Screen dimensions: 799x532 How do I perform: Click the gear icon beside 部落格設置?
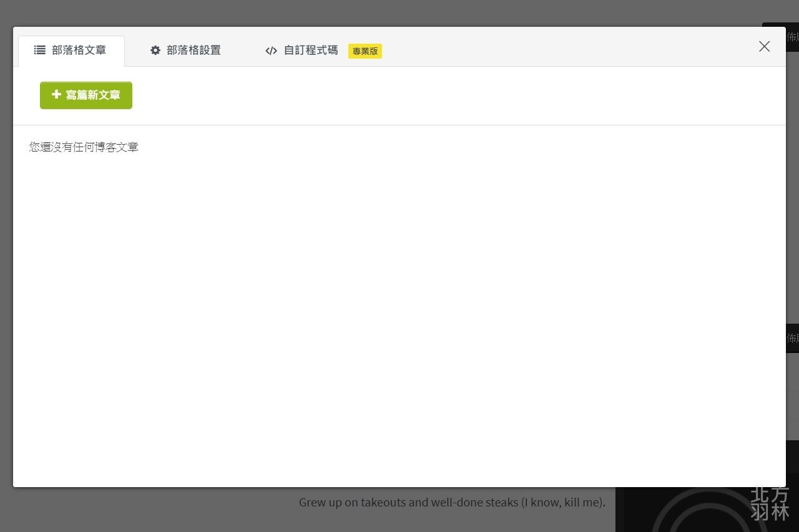[x=155, y=51]
